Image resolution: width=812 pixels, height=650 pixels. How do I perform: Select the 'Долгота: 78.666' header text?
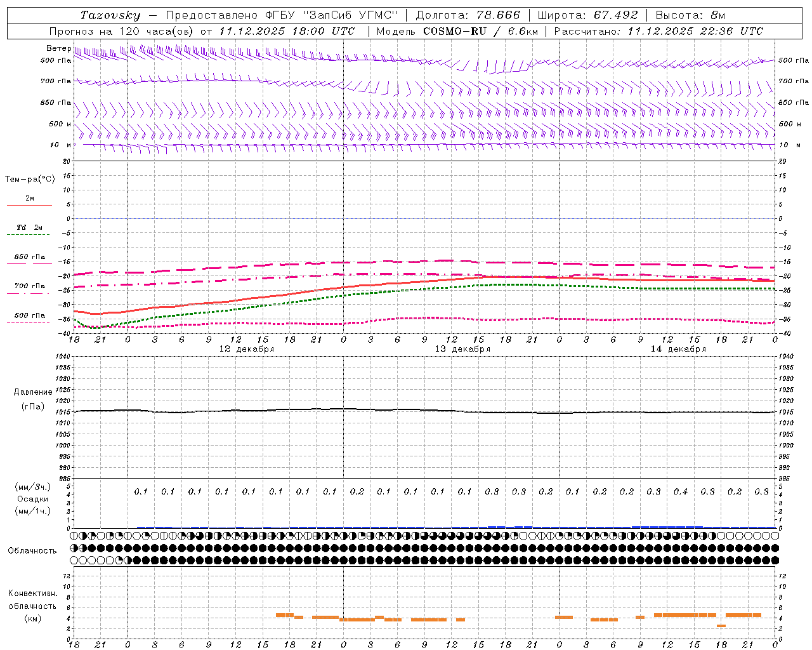point(468,15)
